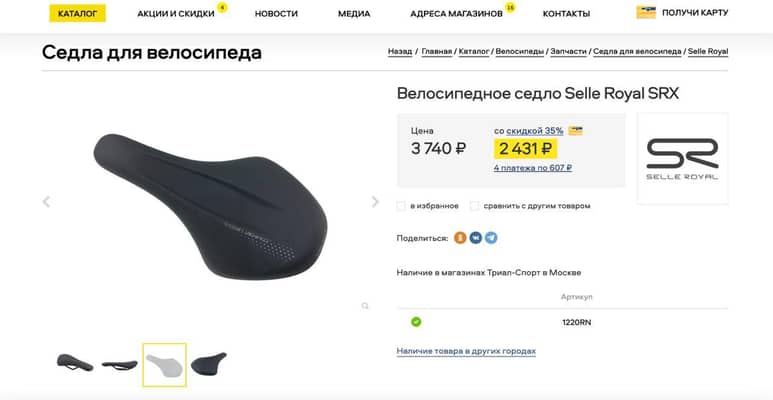Share product via VK icon
The height and width of the screenshot is (400, 773).
pos(475,238)
